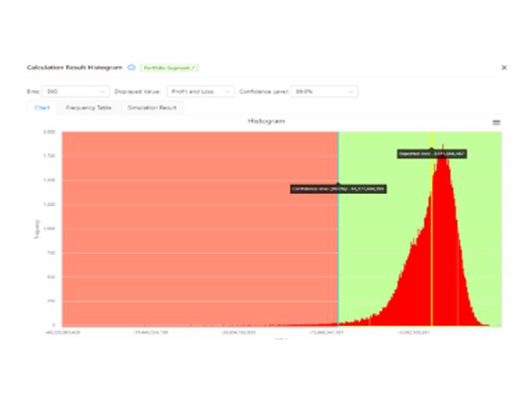The image size is (532, 399).
Task: Click the y-axis frequency label
Action: point(37,228)
